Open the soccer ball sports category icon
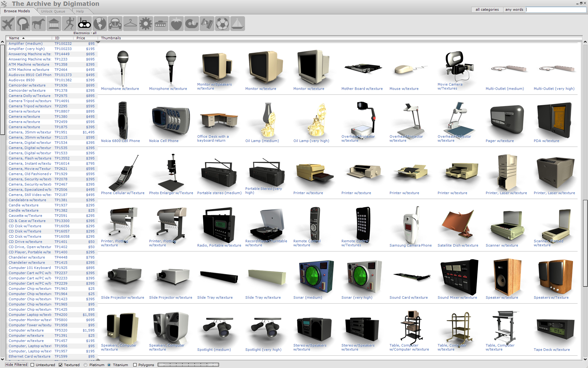 point(222,24)
